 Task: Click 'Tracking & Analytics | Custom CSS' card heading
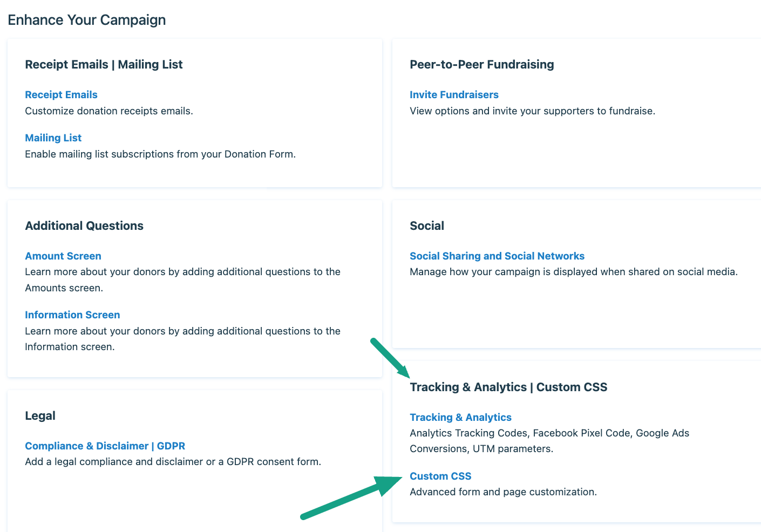(508, 387)
